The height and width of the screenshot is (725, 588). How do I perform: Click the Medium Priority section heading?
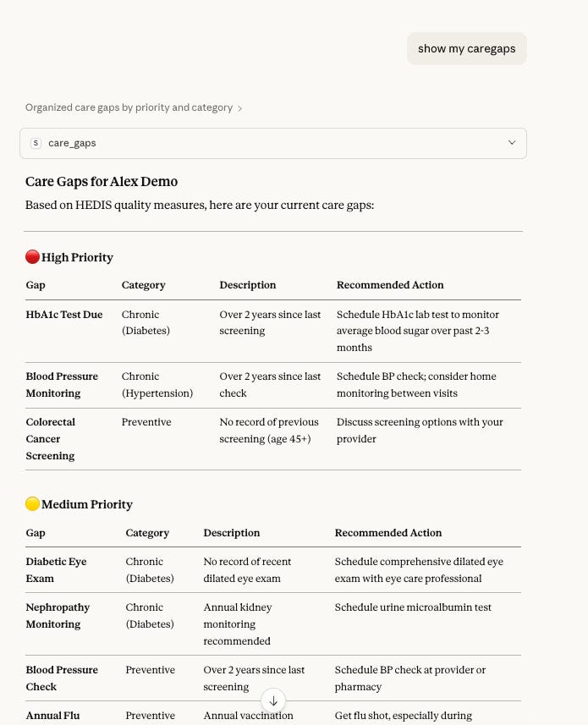pos(87,504)
